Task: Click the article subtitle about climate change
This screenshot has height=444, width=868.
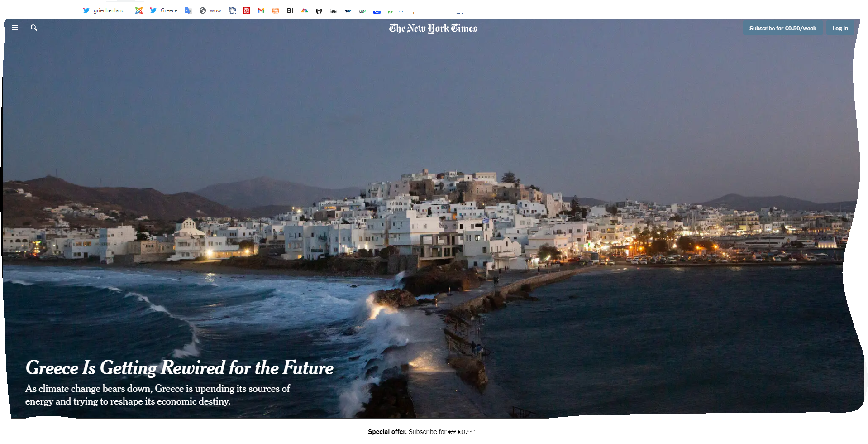Action: 157,395
